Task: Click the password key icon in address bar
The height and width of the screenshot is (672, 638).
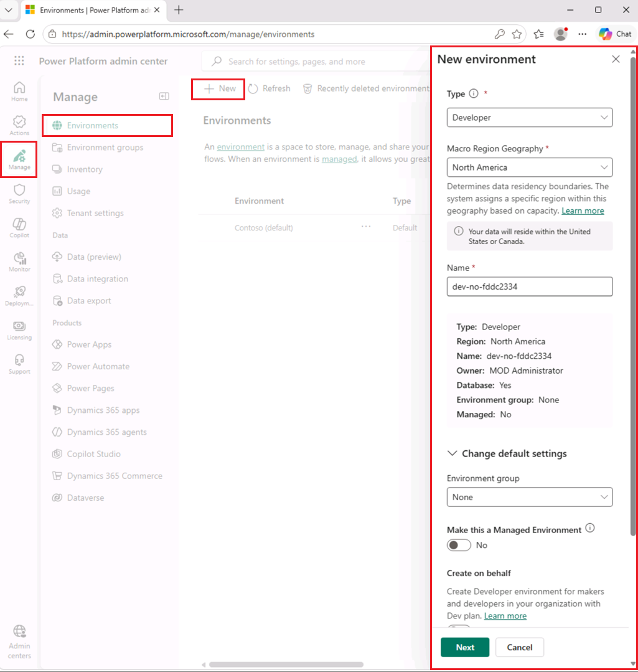Action: click(x=499, y=34)
